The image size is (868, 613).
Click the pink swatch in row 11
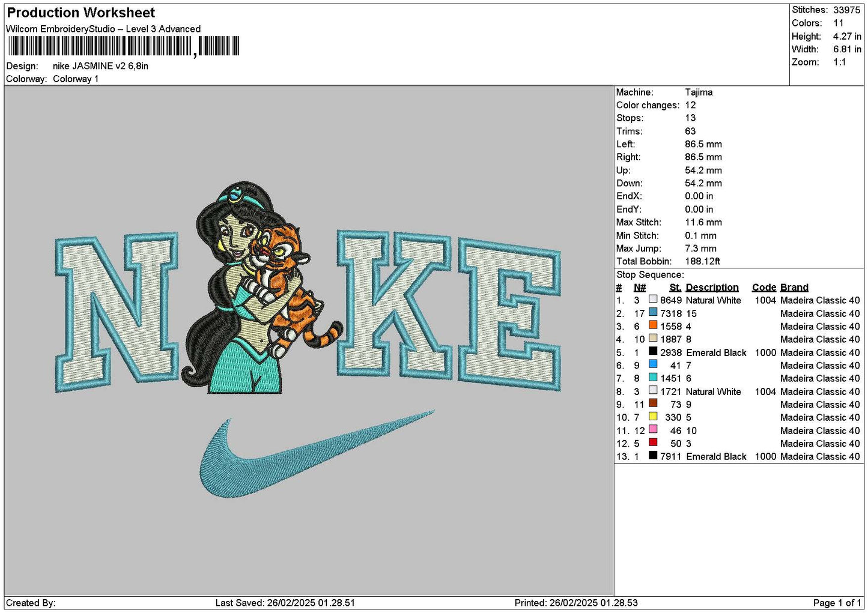pyautogui.click(x=653, y=429)
